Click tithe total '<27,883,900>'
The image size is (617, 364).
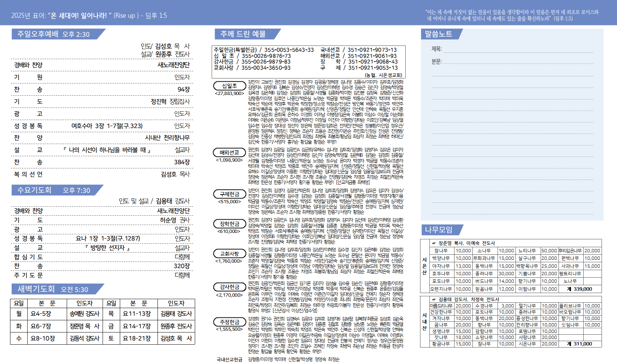pos(230,94)
